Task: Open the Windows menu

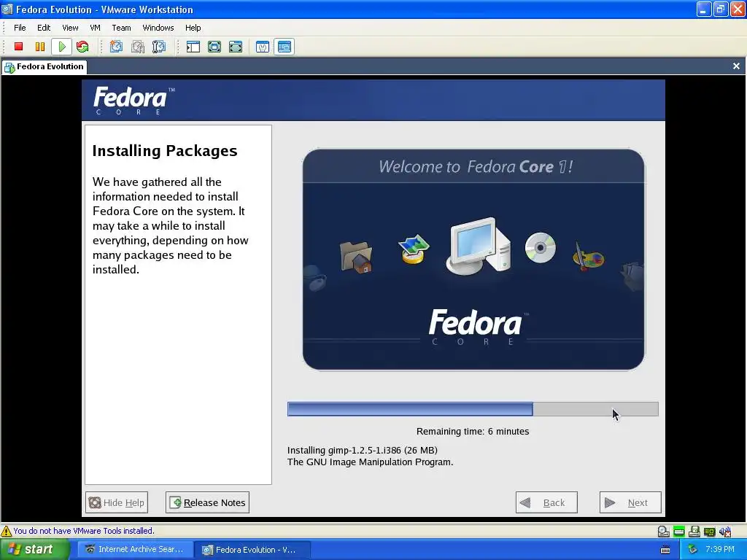Action: (158, 28)
